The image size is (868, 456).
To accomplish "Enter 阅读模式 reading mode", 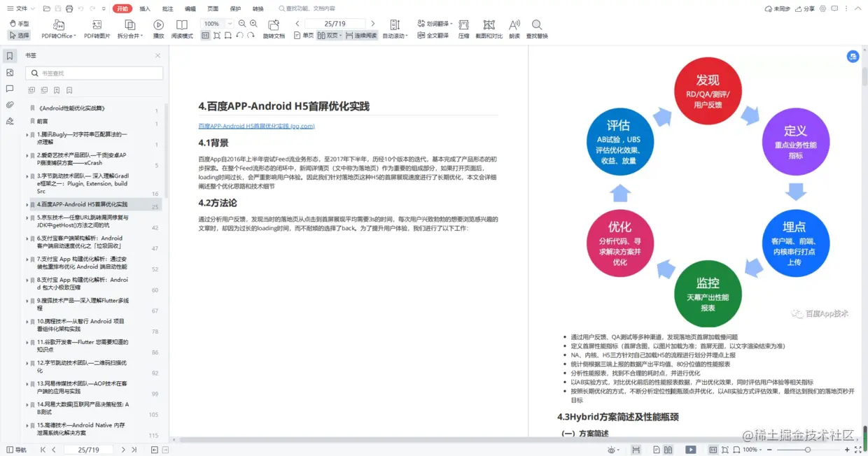I will [x=182, y=29].
